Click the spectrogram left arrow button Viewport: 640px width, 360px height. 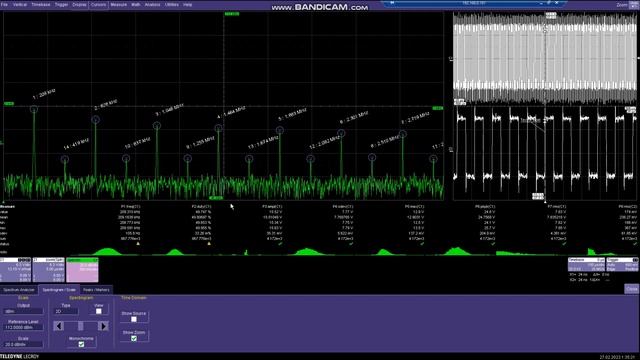(59, 326)
